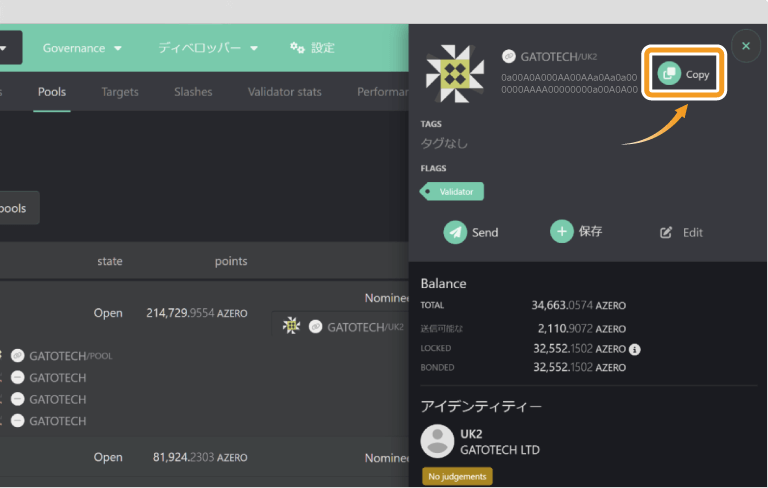Click the badge beside the GATOTECH/UK2 nominee
This screenshot has height=488, width=768.
point(315,326)
